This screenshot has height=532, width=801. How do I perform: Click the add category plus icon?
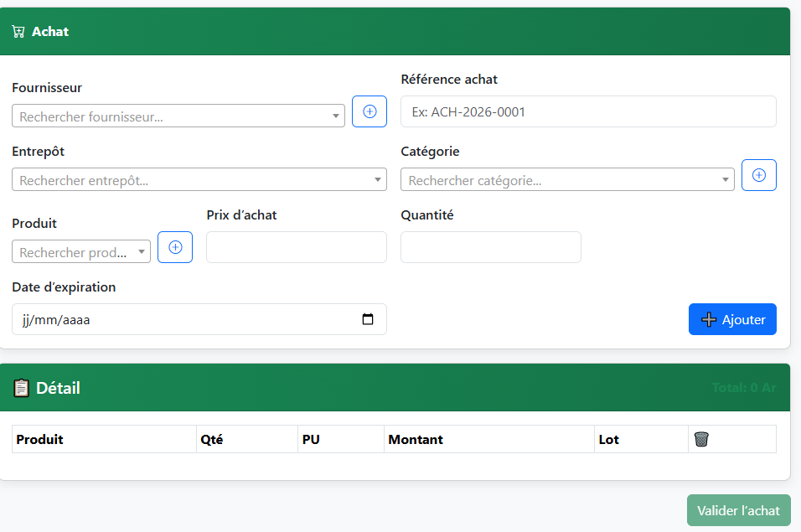point(759,175)
